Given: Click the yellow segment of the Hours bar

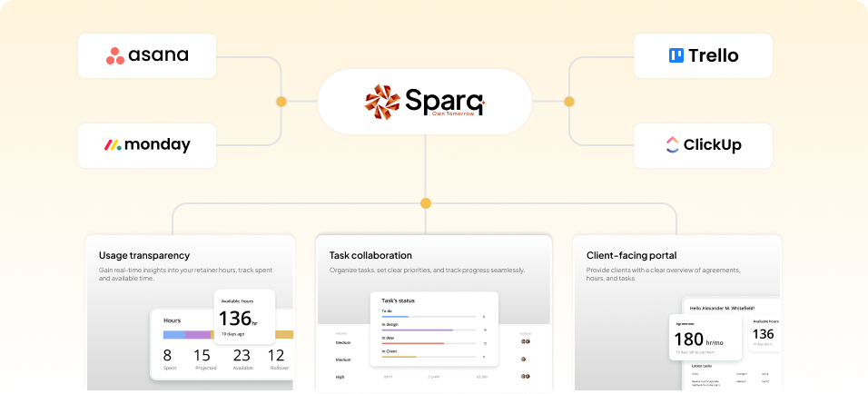Looking at the screenshot, I should click(x=284, y=335).
